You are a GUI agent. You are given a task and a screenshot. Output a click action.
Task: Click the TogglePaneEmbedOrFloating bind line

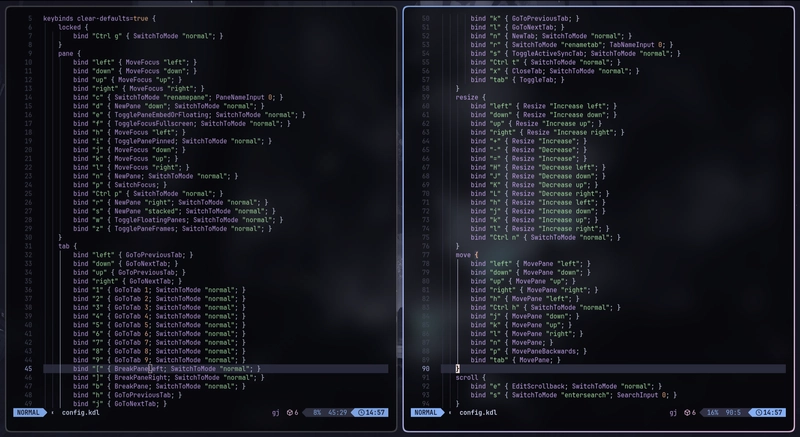pos(189,115)
